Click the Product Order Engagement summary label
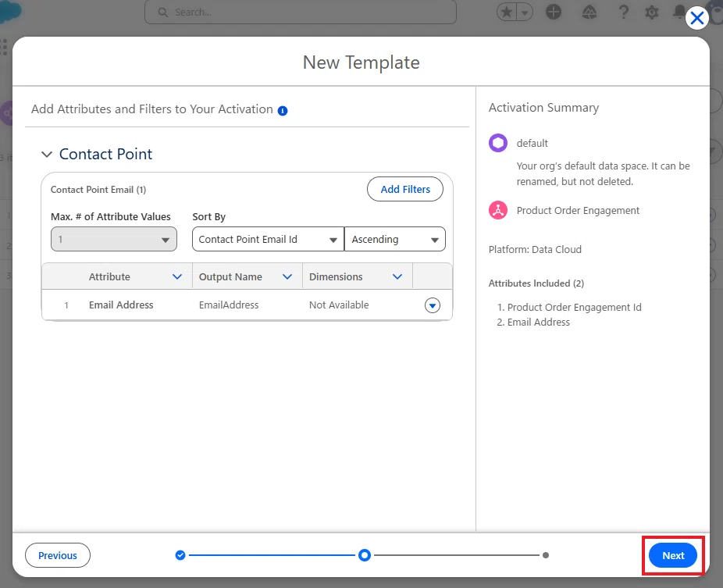The image size is (723, 588). [578, 210]
